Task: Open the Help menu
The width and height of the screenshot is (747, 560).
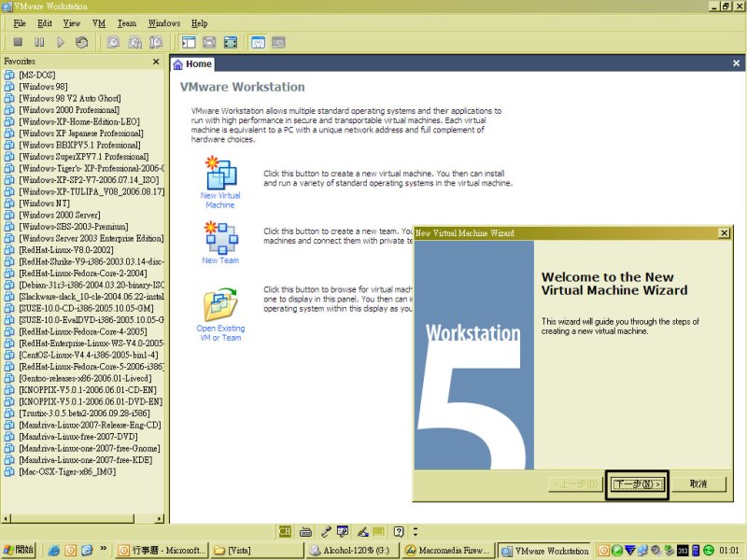Action: click(200, 23)
